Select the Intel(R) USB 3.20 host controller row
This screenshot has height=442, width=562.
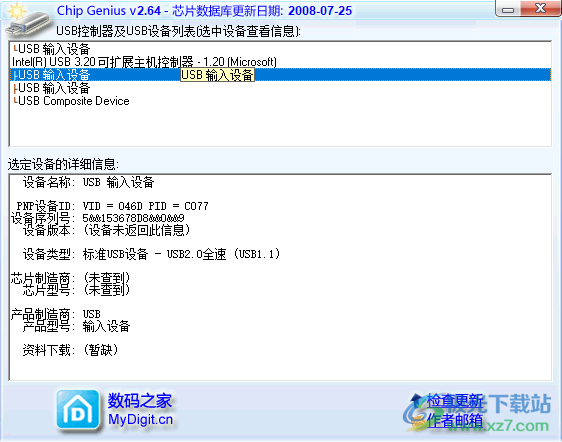coord(280,62)
